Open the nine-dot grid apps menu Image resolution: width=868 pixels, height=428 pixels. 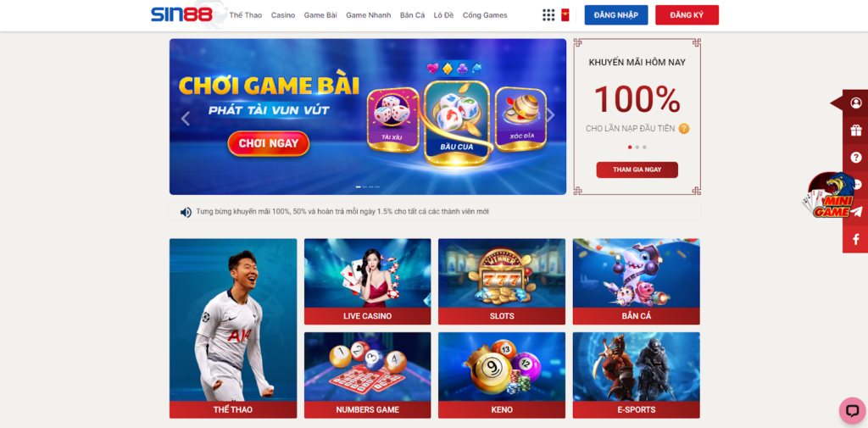point(548,15)
